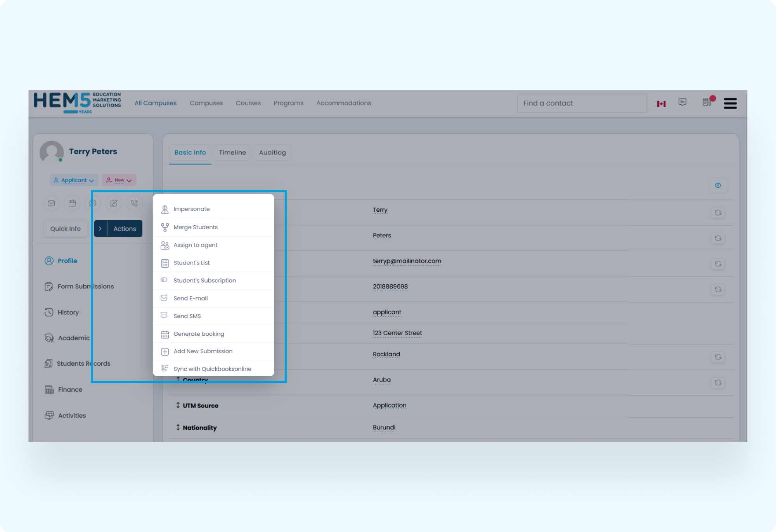The image size is (776, 532).
Task: Click refresh icon beside Terry first name
Action: pyautogui.click(x=718, y=212)
